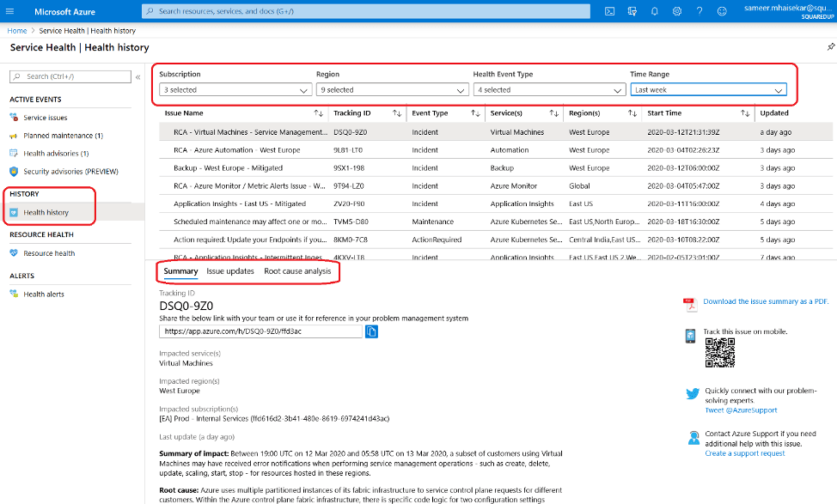The width and height of the screenshot is (837, 504).
Task: Switch to the Summary tab
Action: (x=180, y=271)
